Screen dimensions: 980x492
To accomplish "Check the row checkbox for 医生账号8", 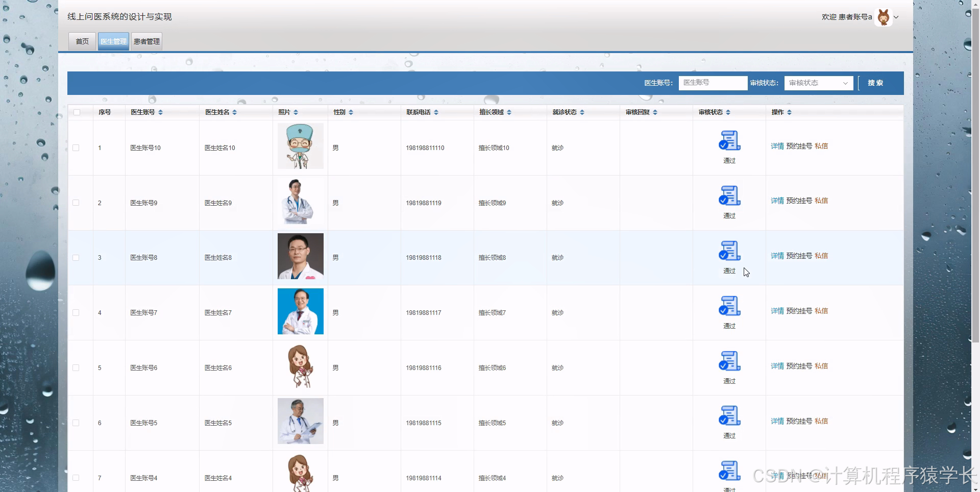I will click(76, 258).
